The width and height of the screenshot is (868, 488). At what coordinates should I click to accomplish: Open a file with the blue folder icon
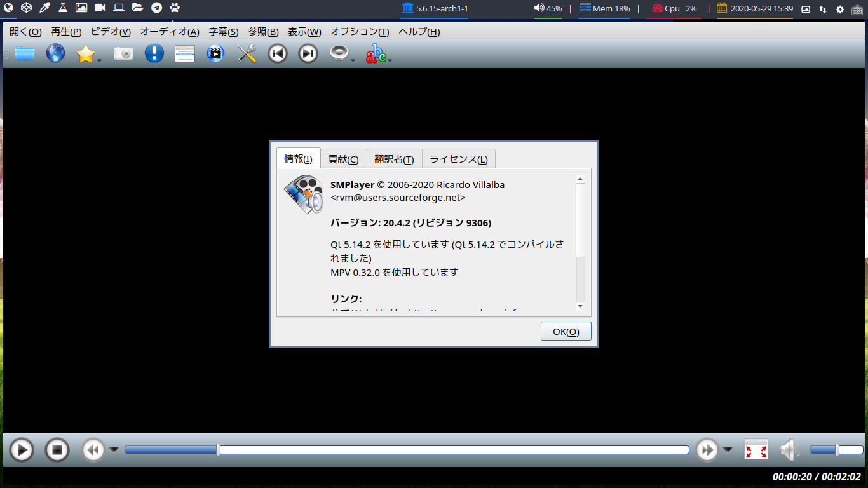coord(25,53)
